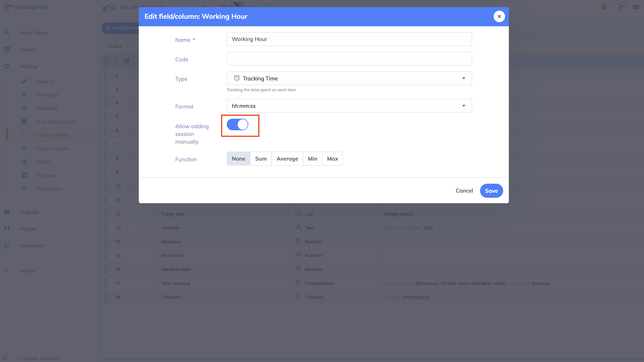
Task: Open Projects in sidebar
Action: pyautogui.click(x=29, y=212)
